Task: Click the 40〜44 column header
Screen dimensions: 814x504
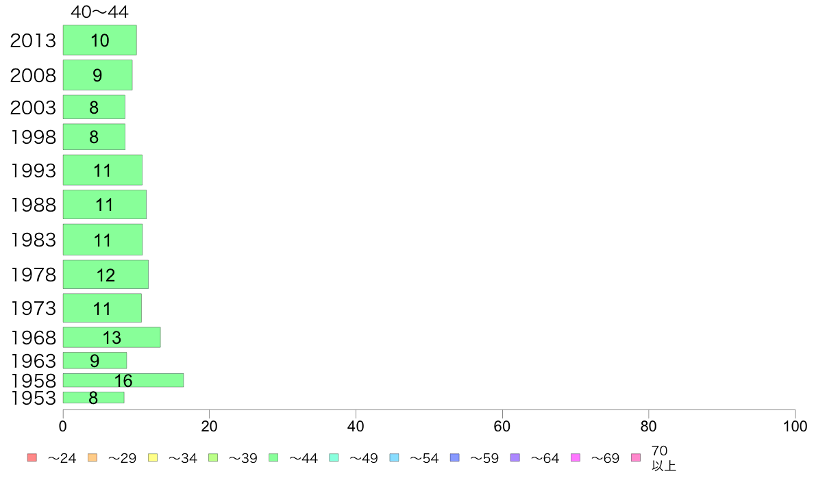Action: click(99, 12)
